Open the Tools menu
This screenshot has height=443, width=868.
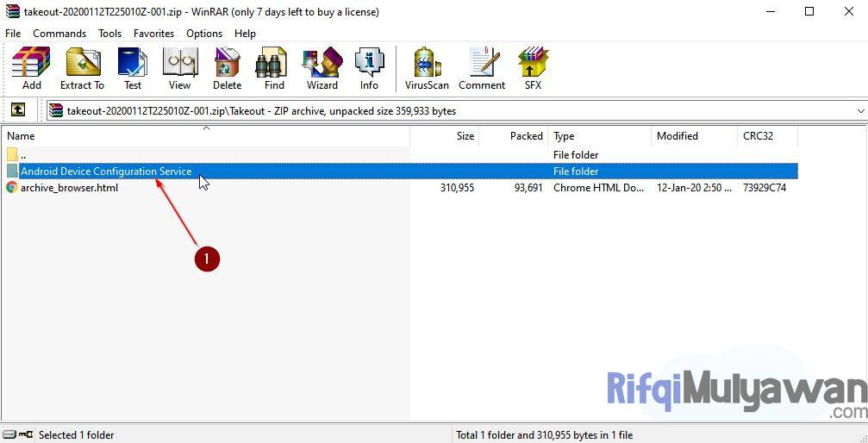pos(109,34)
